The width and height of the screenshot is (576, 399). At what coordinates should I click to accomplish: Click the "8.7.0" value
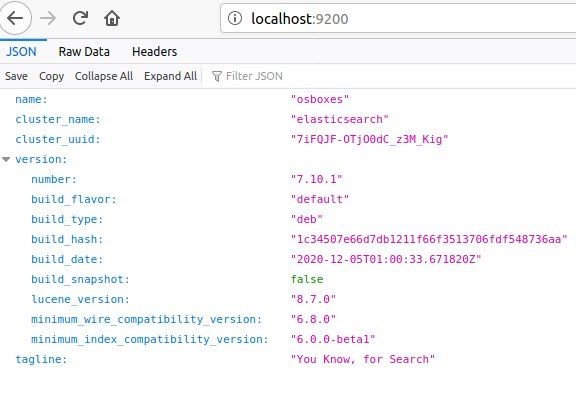pos(313,299)
